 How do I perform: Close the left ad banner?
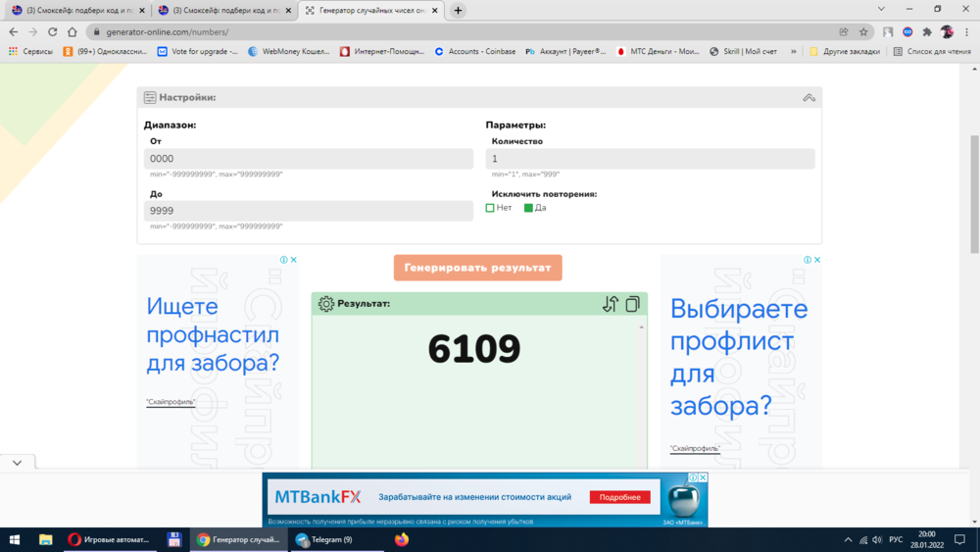click(293, 260)
